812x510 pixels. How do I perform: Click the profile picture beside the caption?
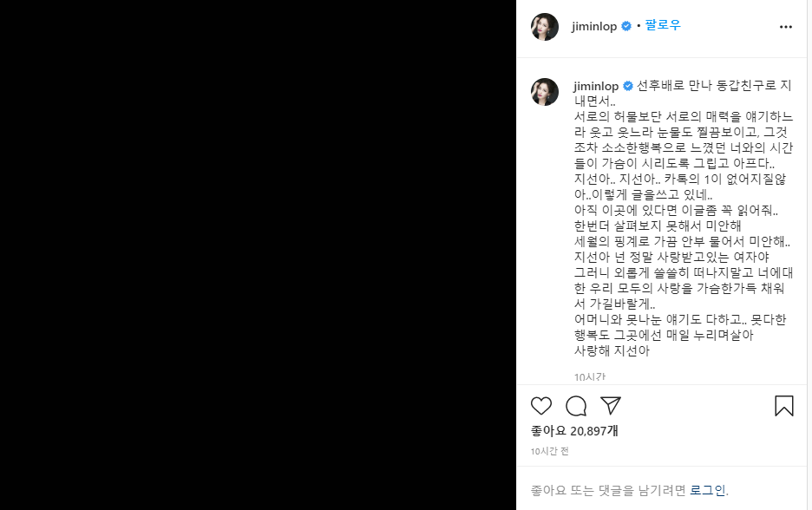pyautogui.click(x=545, y=92)
